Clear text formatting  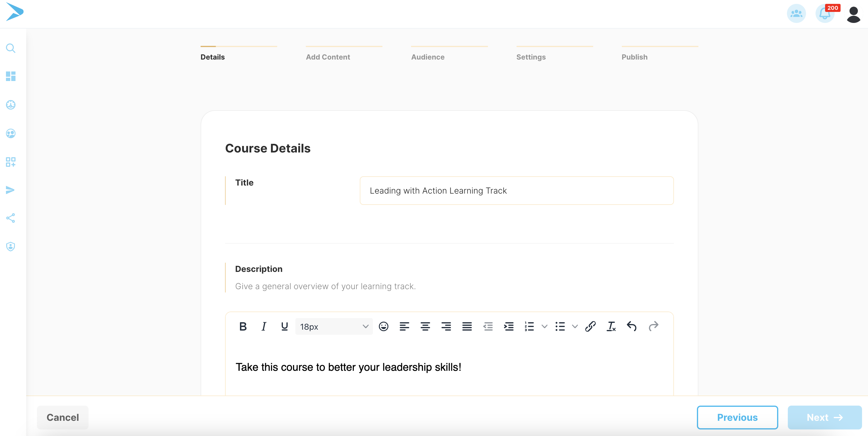611,327
